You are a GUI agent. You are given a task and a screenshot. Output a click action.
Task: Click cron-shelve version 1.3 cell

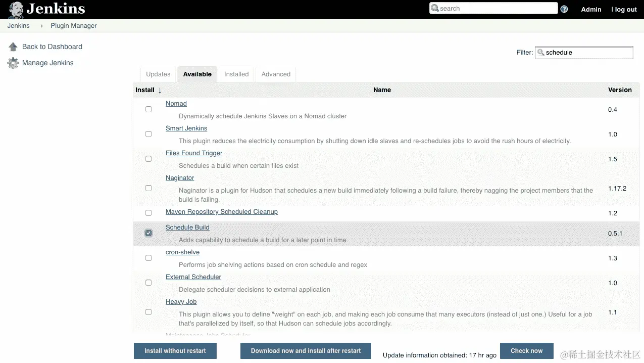613,258
